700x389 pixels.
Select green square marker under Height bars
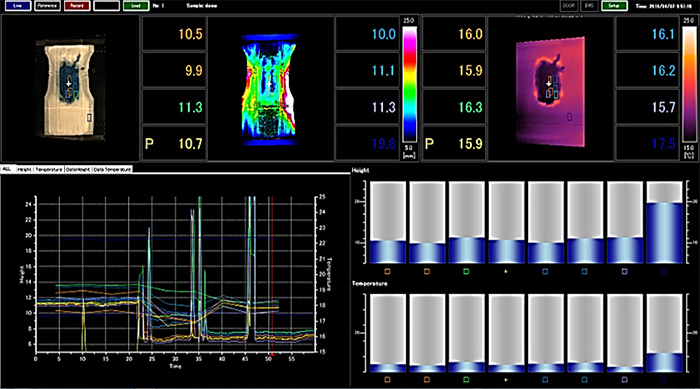466,272
